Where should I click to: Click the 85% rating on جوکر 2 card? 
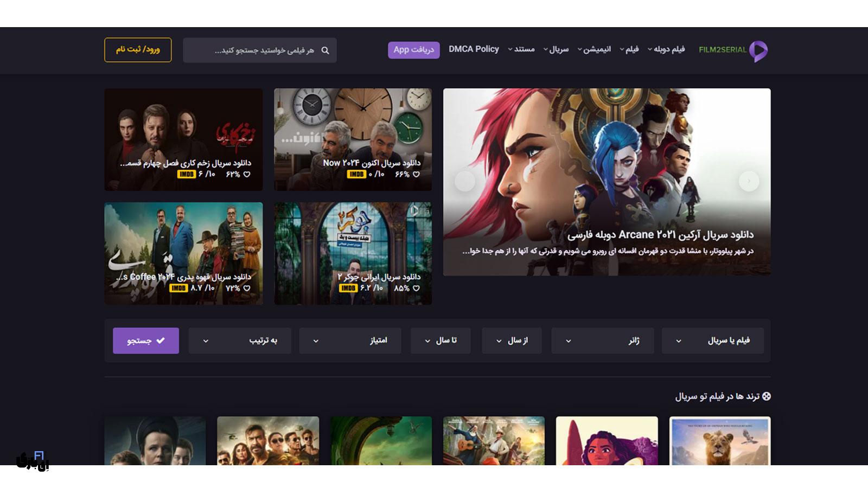click(x=402, y=288)
